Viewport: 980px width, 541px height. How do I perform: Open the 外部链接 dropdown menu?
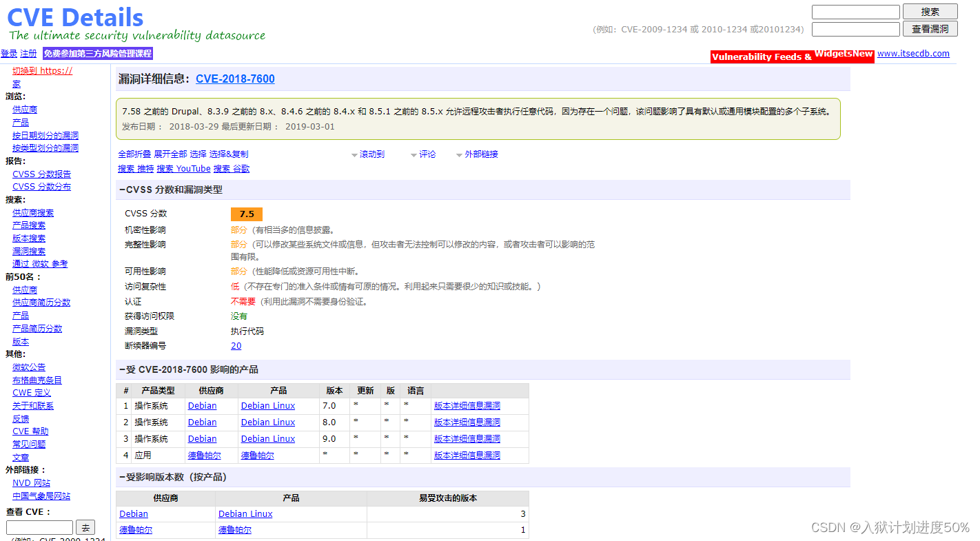coord(477,154)
